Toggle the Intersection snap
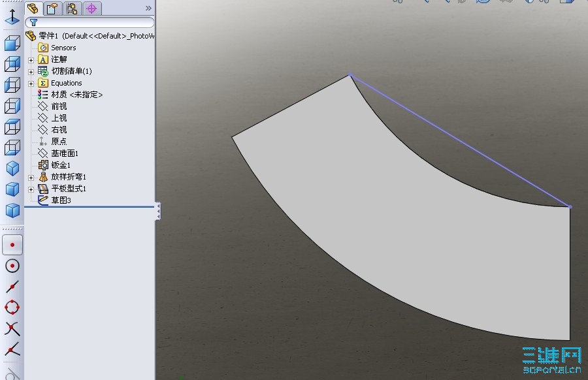 (12, 328)
